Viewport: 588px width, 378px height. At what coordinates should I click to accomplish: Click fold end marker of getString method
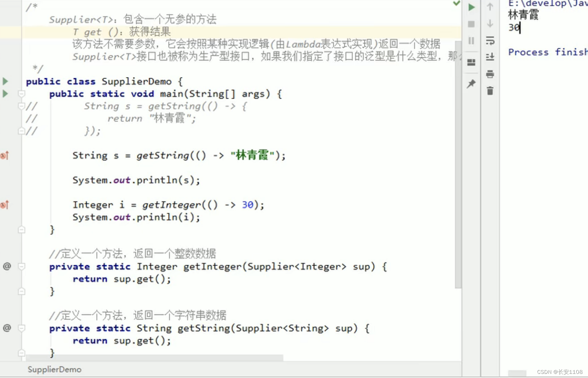pyautogui.click(x=21, y=353)
